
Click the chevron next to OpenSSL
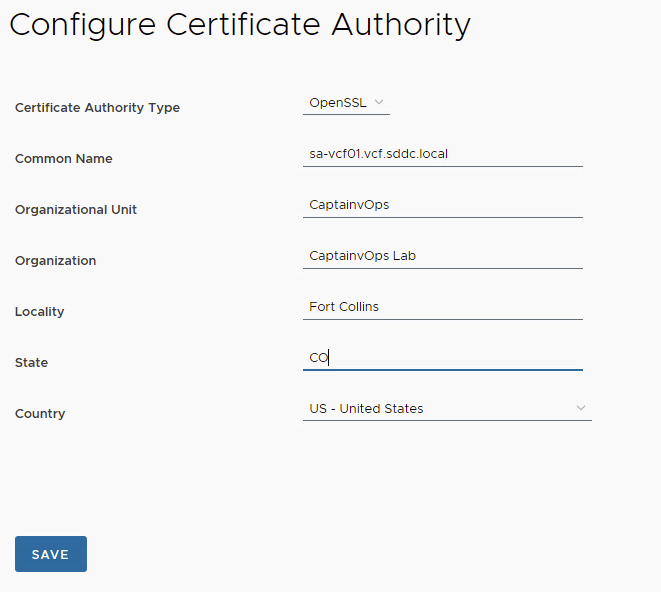tap(379, 102)
